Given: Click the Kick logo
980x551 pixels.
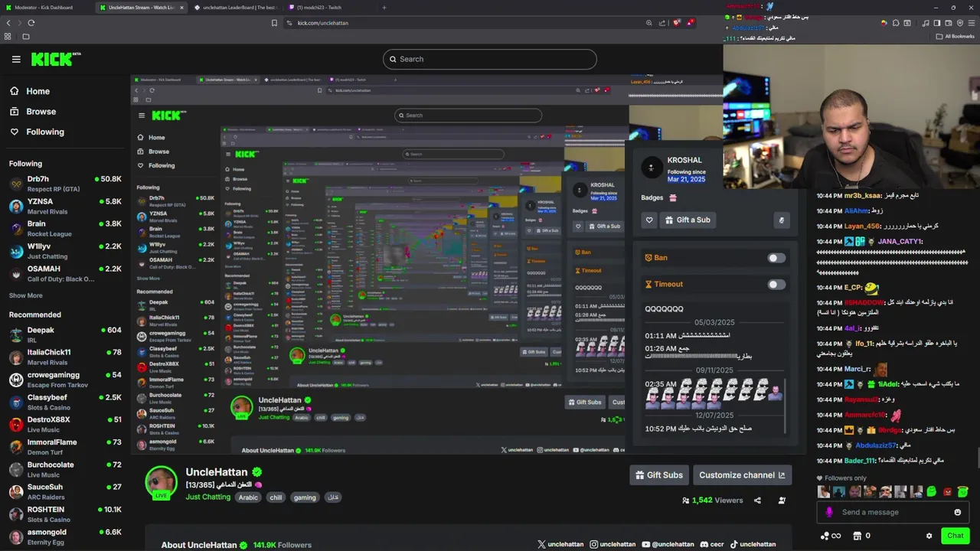Looking at the screenshot, I should pyautogui.click(x=55, y=59).
